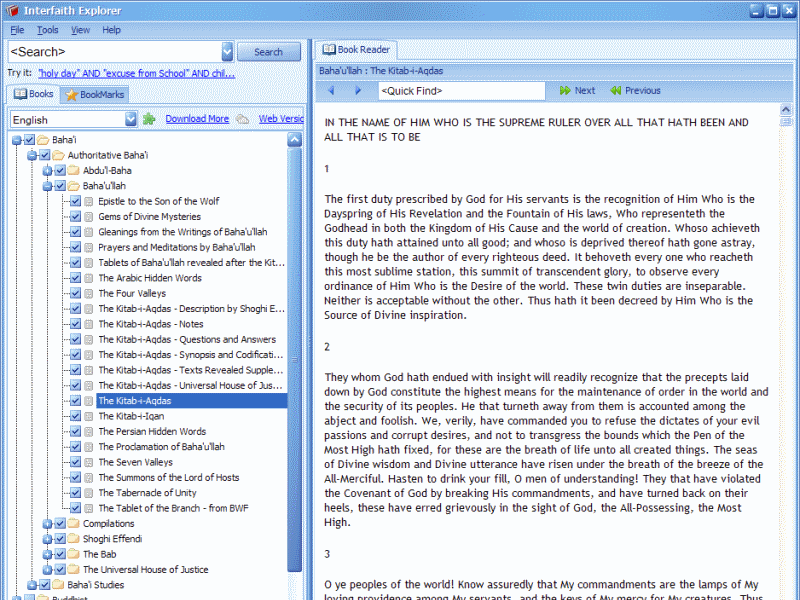Viewport: 800px width, 600px height.
Task: Click the Bookmarks star icon
Action: (x=71, y=95)
